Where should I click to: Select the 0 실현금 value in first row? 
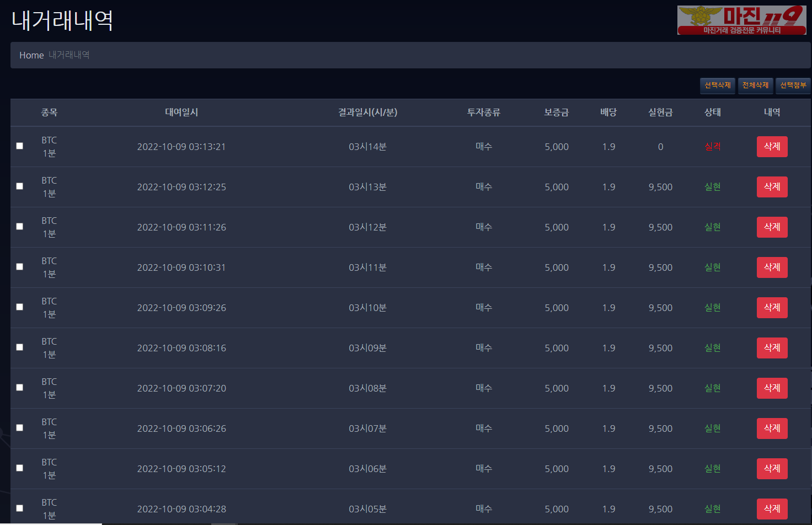point(660,147)
